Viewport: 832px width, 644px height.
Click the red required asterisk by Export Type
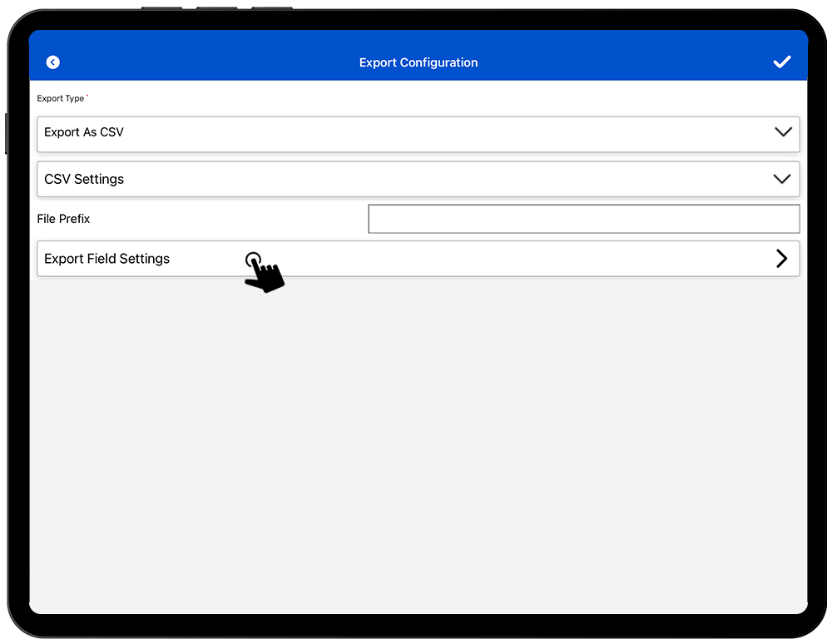click(x=87, y=97)
